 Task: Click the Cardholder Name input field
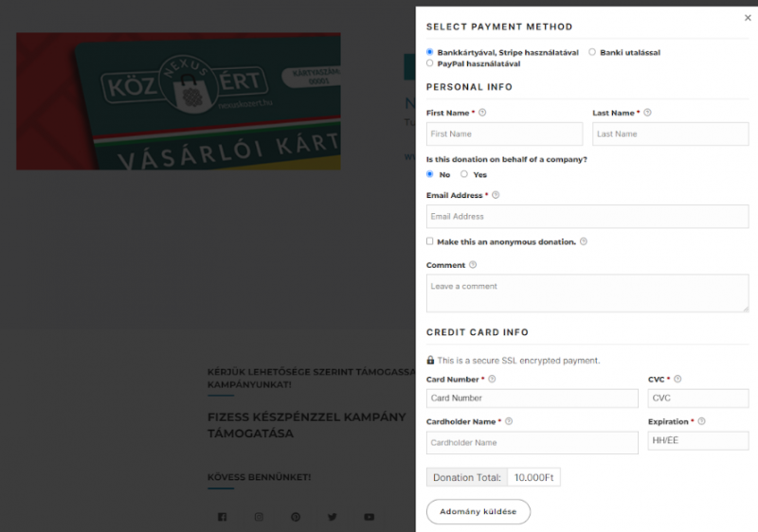click(x=532, y=443)
